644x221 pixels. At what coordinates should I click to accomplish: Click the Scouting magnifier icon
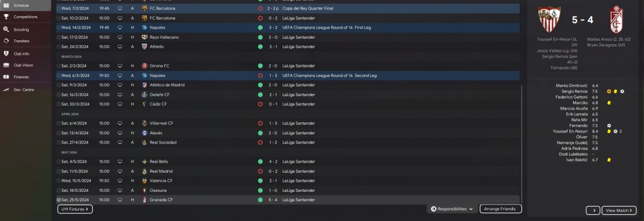[6, 29]
